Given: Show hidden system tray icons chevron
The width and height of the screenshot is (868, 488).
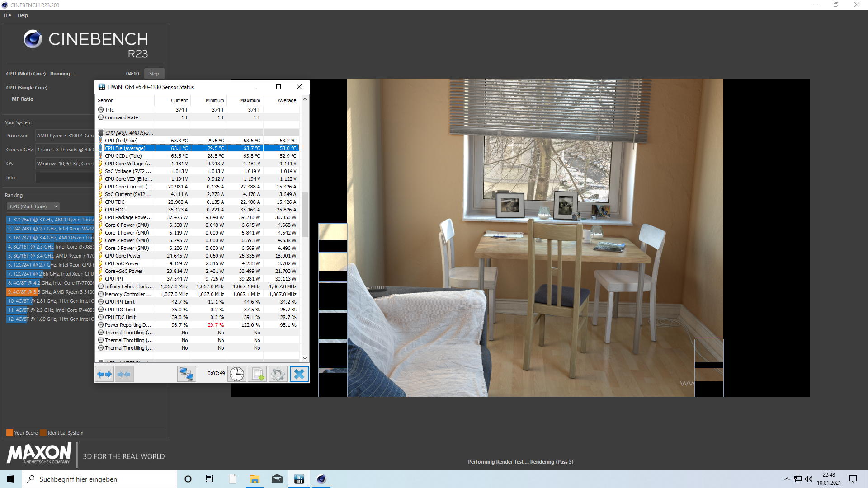Looking at the screenshot, I should tap(787, 479).
